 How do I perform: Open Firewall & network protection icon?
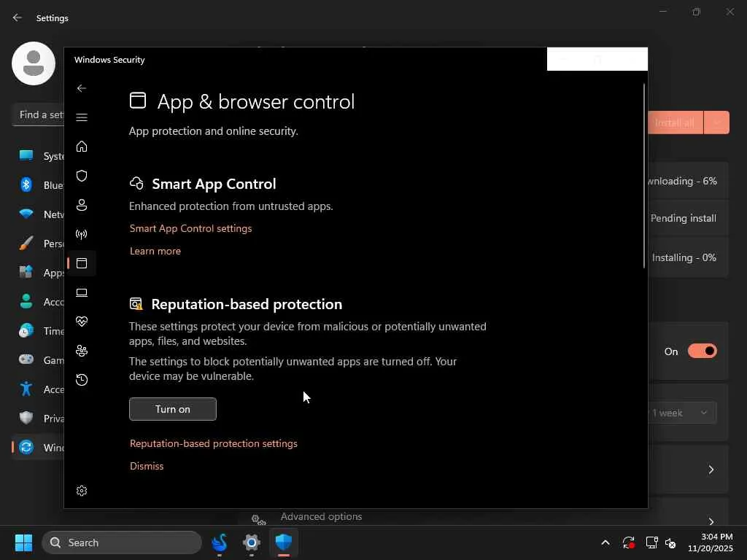point(82,234)
